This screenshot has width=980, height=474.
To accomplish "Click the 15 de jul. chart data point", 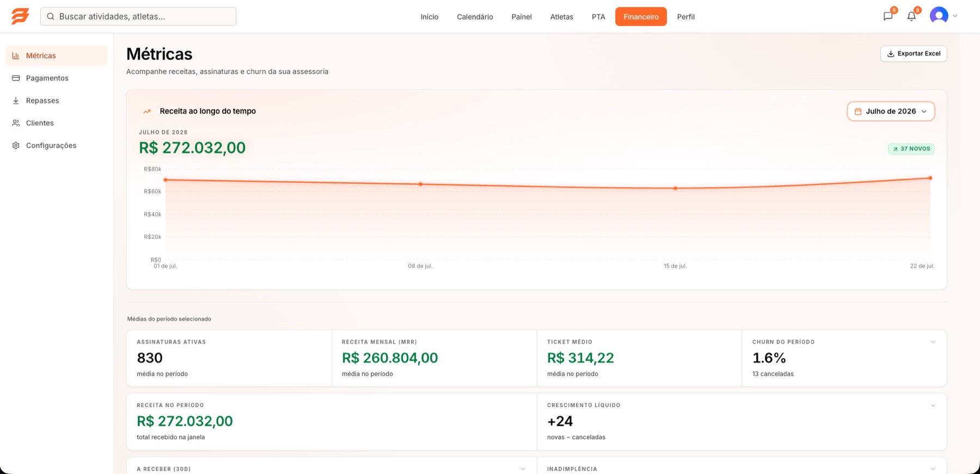I will (x=675, y=188).
